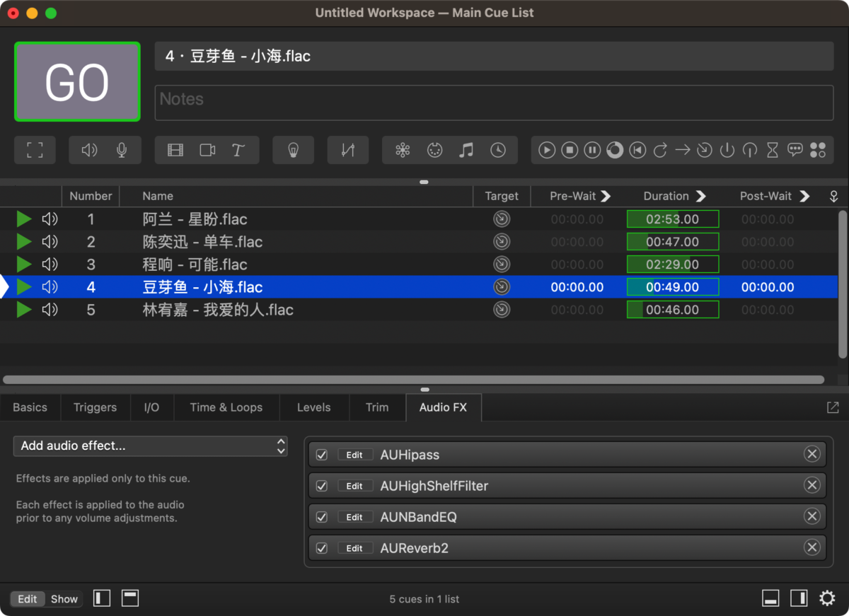Edit the AUHighShelfFilter effect
Viewport: 849px width, 616px height.
(354, 486)
